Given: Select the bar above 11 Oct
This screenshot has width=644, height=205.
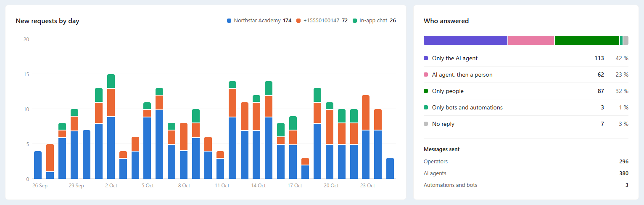Looking at the screenshot, I should pos(220,165).
